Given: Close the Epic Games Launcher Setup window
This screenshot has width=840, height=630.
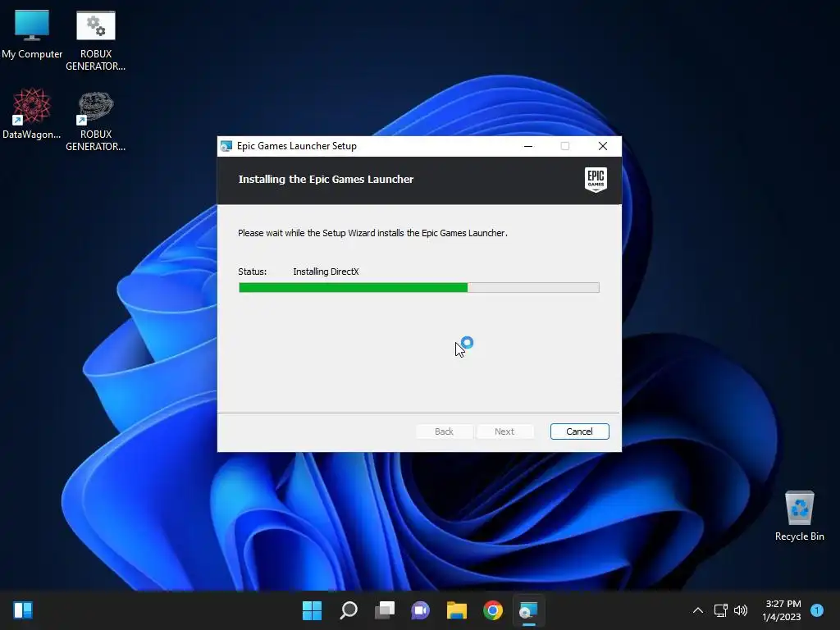Looking at the screenshot, I should (603, 146).
